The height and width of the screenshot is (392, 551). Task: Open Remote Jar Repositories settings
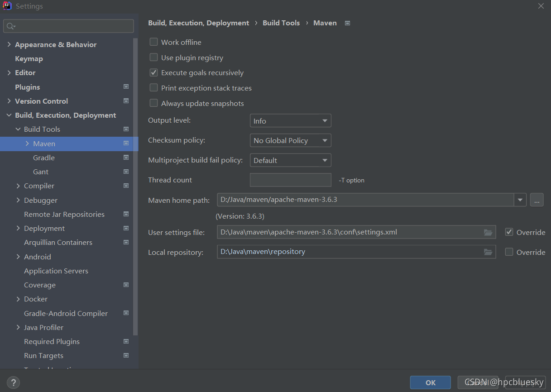click(x=64, y=214)
